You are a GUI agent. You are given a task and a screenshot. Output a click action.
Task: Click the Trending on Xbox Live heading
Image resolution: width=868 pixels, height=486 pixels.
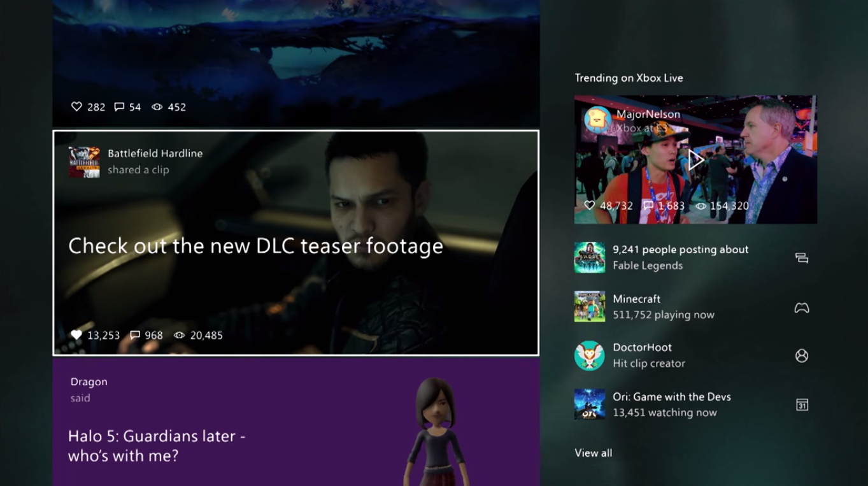[x=629, y=78]
